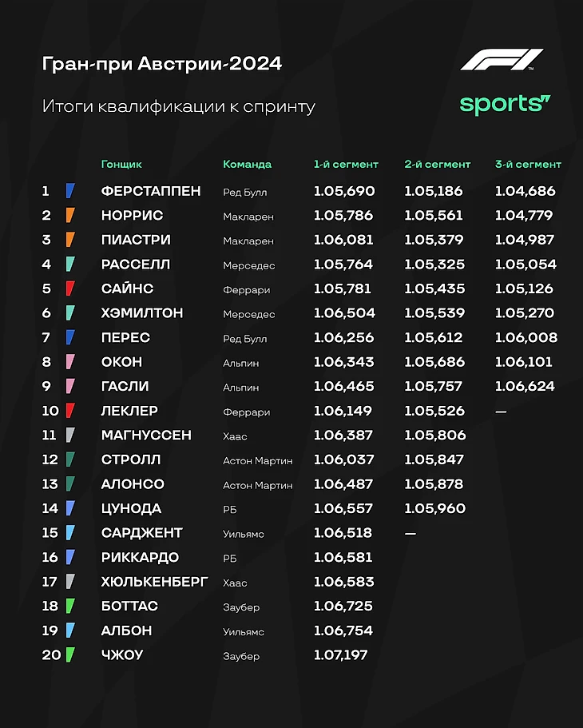
Task: Select the orange marker next to НОРРИС
Action: point(70,216)
